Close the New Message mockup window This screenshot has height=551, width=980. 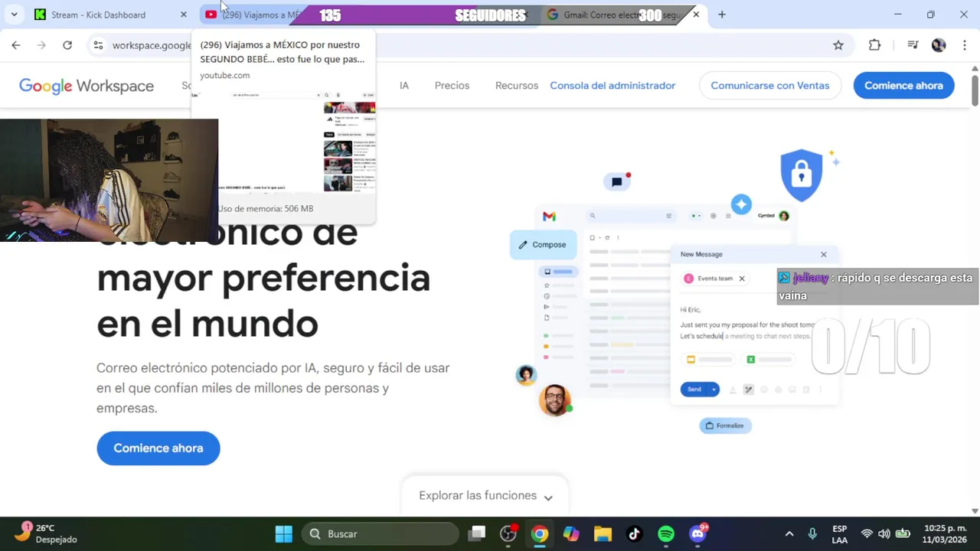click(x=824, y=254)
